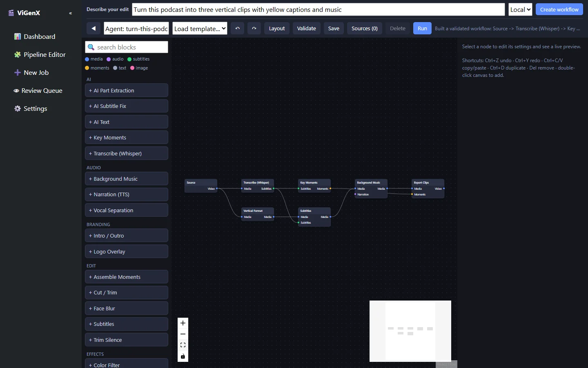588x368 pixels.
Task: Add an AI Text block
Action: click(127, 122)
